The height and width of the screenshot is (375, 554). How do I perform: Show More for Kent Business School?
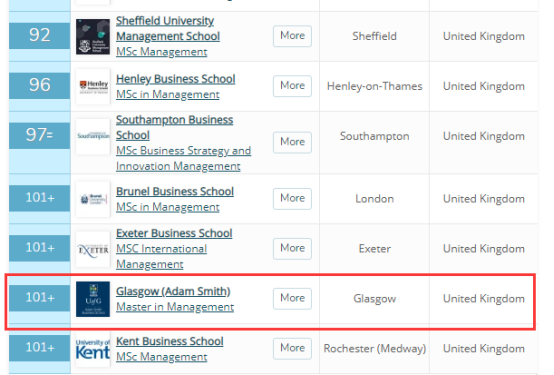292,348
